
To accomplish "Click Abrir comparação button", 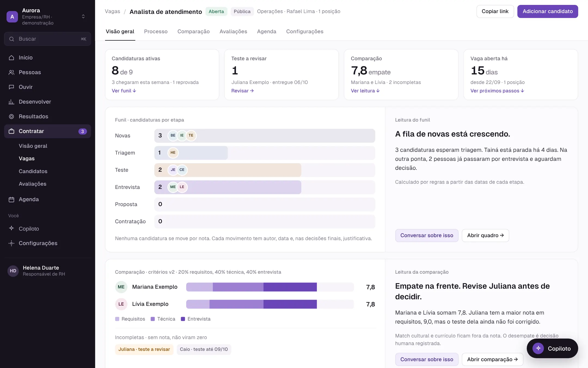I will click(492, 359).
